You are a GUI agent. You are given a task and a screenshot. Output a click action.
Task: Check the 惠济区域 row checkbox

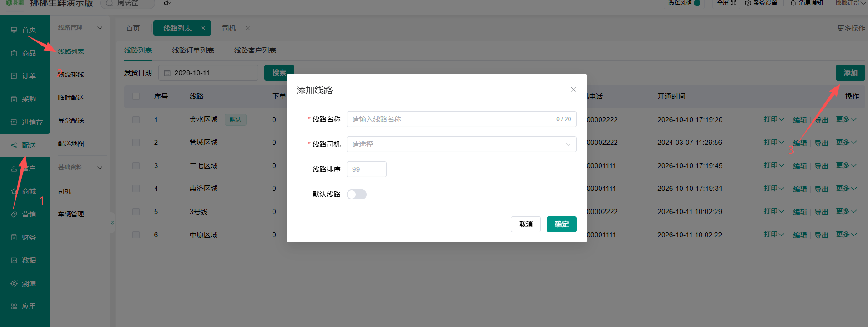click(x=136, y=188)
